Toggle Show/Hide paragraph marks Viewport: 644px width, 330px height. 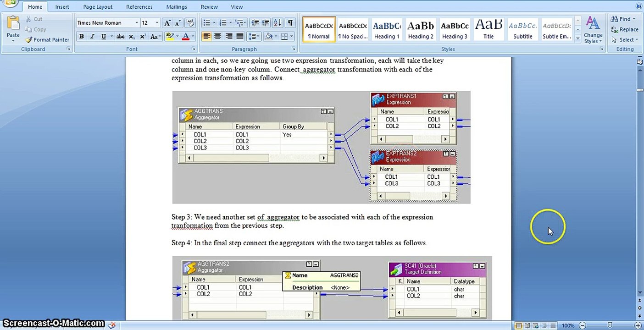click(x=290, y=23)
